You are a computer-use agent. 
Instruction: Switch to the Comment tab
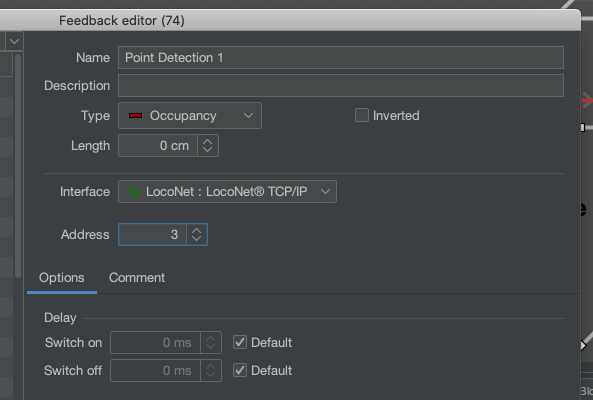[x=137, y=278]
